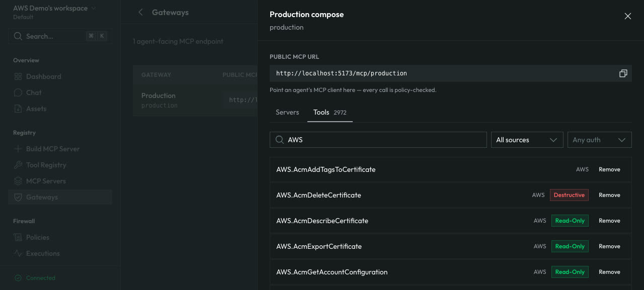The width and height of the screenshot is (644, 290).
Task: Open the Any auth dropdown
Action: [599, 140]
